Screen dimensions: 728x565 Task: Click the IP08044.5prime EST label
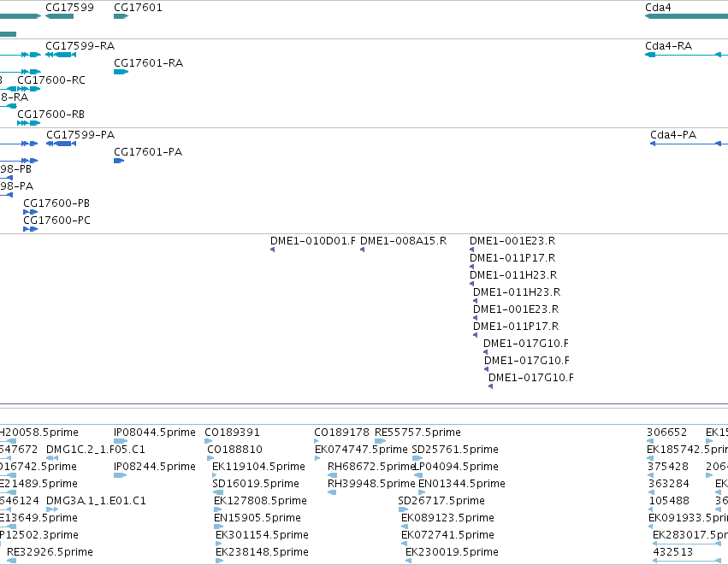(x=155, y=433)
